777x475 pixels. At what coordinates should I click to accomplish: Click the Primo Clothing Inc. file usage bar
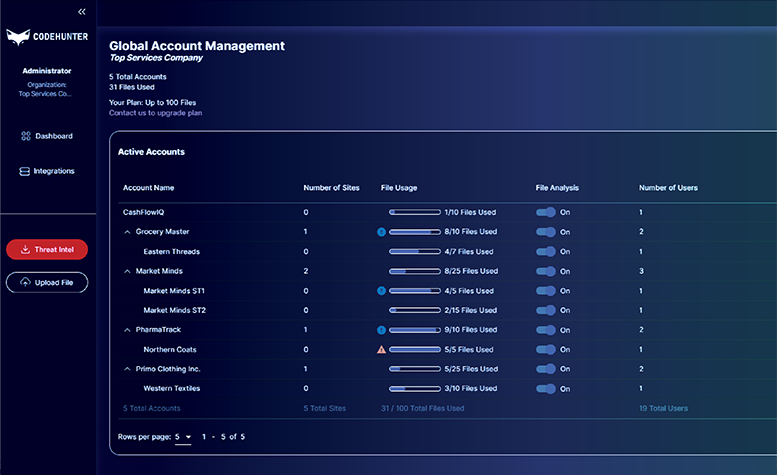click(415, 369)
